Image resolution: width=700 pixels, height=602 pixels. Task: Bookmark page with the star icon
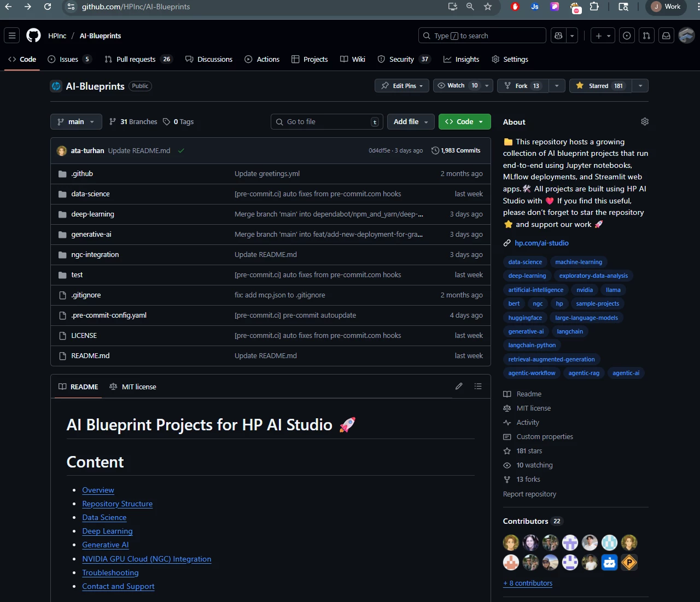(488, 7)
